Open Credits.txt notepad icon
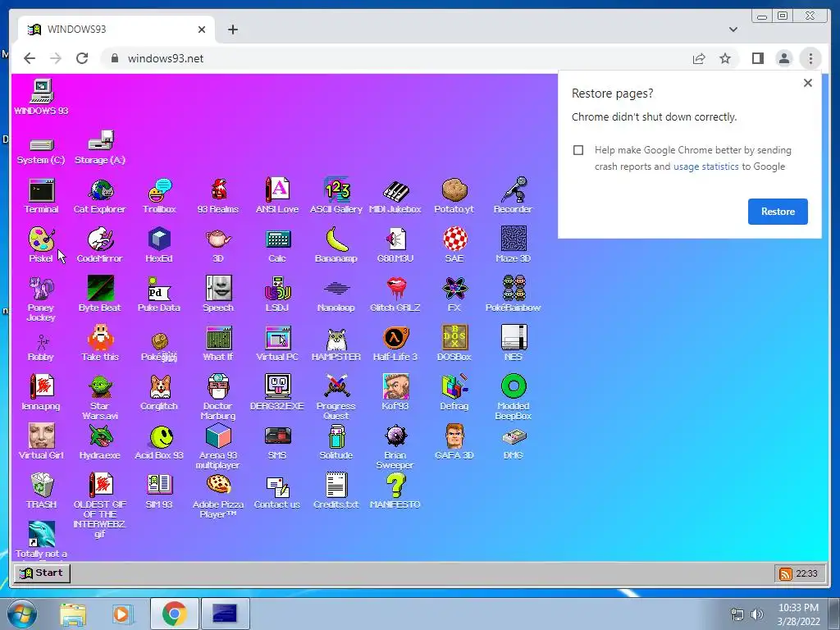The height and width of the screenshot is (630, 840). [x=336, y=491]
